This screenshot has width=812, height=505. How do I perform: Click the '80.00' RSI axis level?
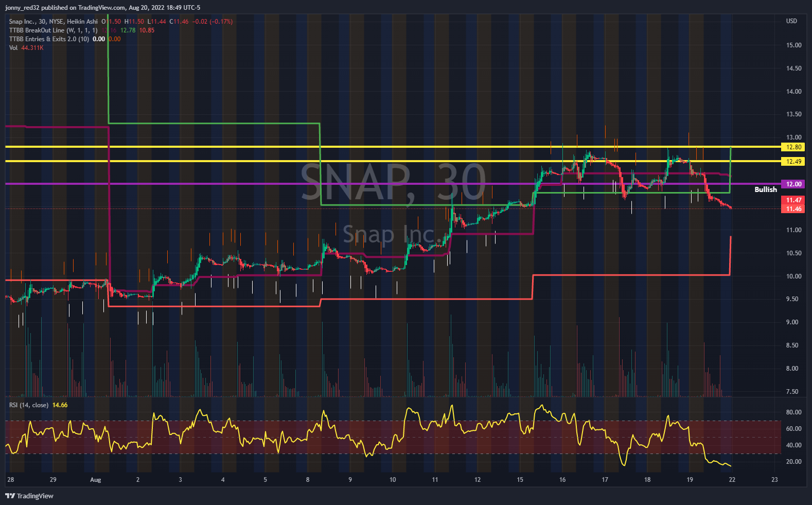tap(794, 412)
